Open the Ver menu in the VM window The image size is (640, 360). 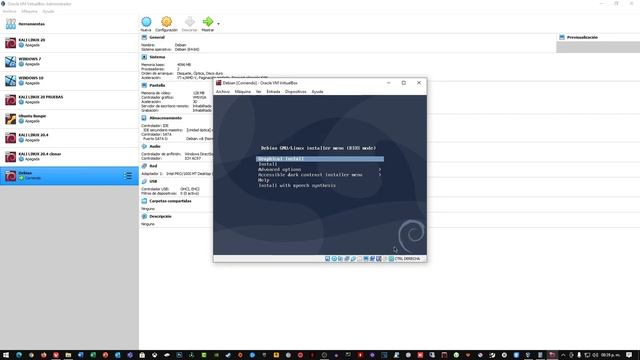(258, 92)
